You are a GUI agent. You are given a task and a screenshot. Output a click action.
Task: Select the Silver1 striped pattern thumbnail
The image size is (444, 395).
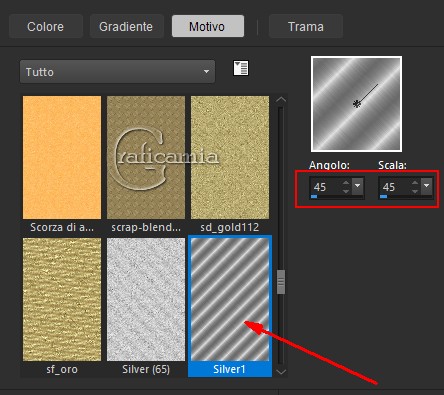pyautogui.click(x=230, y=300)
